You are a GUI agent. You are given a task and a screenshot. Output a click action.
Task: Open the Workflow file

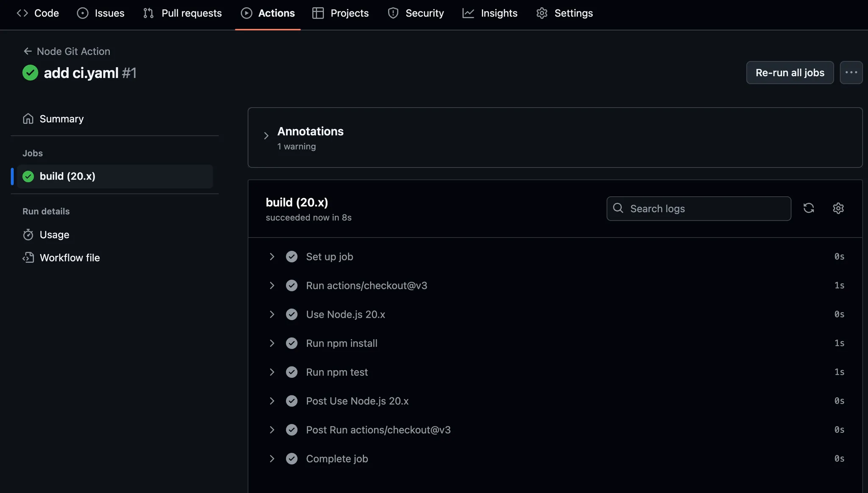pyautogui.click(x=70, y=258)
